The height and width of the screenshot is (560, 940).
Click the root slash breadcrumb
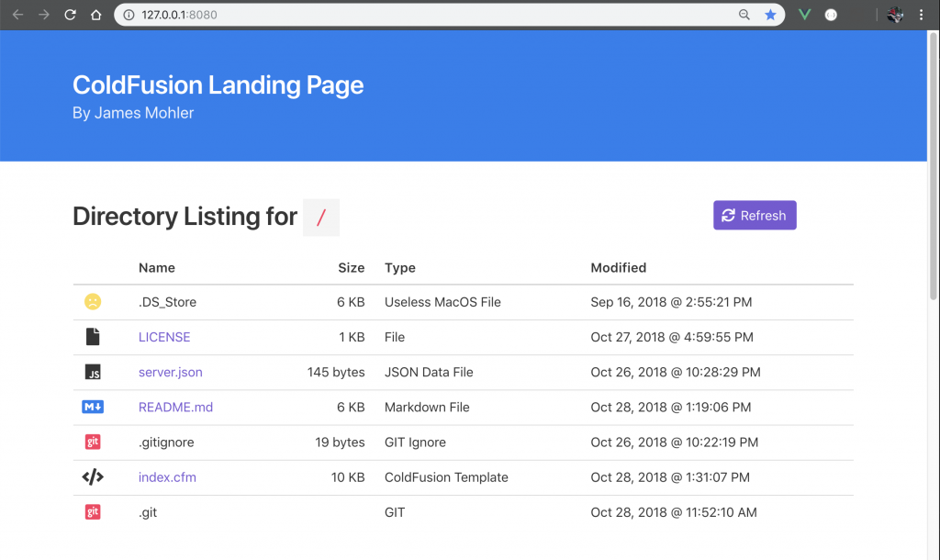(x=321, y=217)
